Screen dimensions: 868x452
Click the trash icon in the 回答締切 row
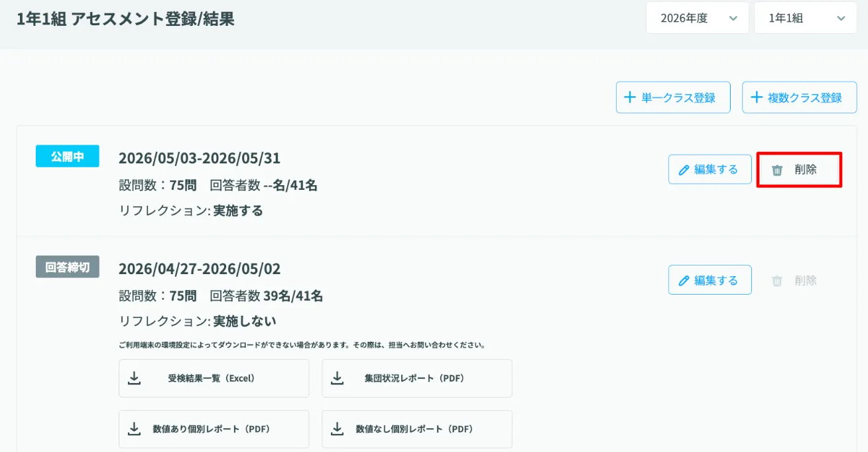tap(777, 281)
